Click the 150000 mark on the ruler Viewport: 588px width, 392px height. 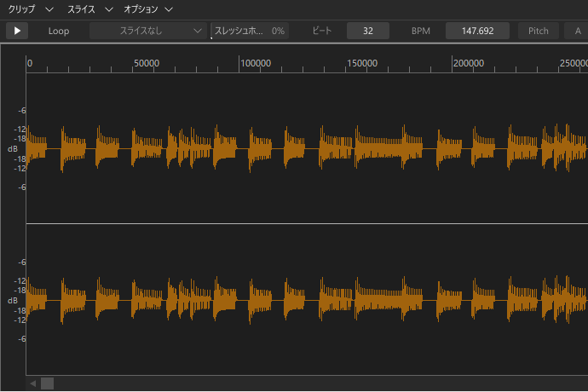point(363,63)
